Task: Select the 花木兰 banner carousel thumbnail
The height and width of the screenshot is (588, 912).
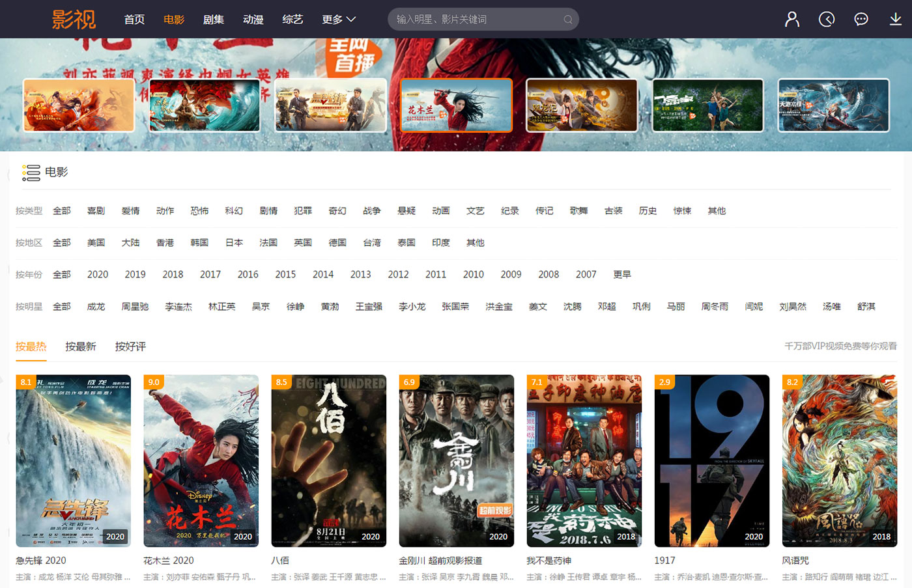Action: coord(456,105)
